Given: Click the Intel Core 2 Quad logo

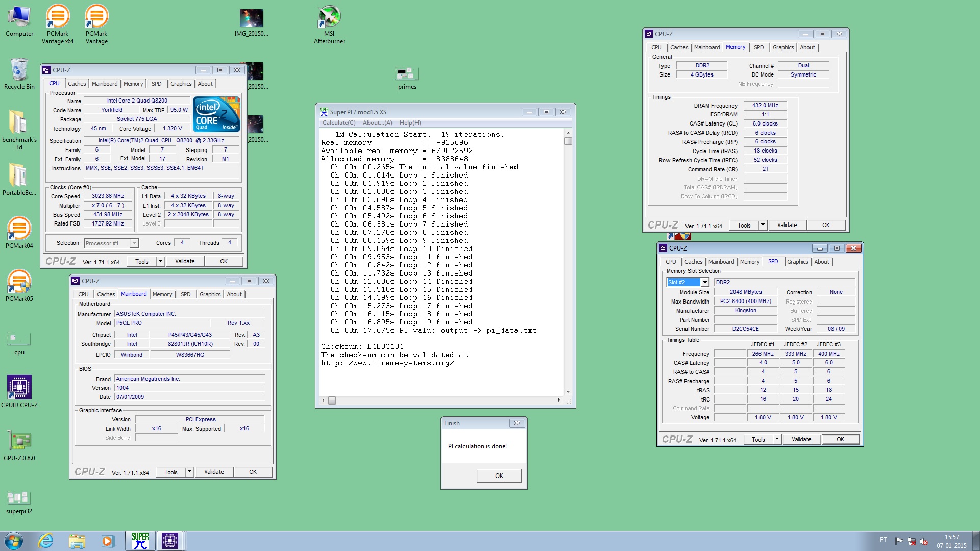Looking at the screenshot, I should (x=217, y=114).
